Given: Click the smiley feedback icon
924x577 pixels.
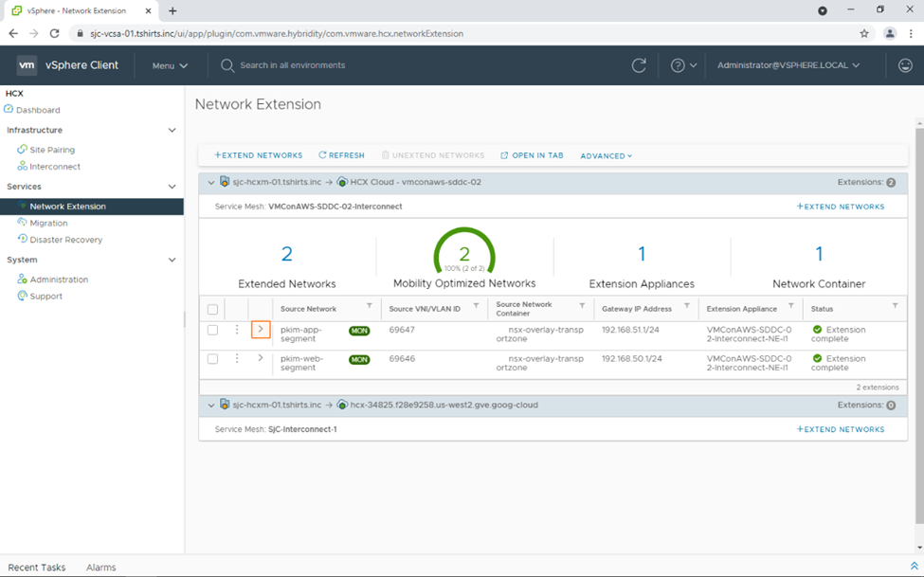Looking at the screenshot, I should pyautogui.click(x=905, y=65).
